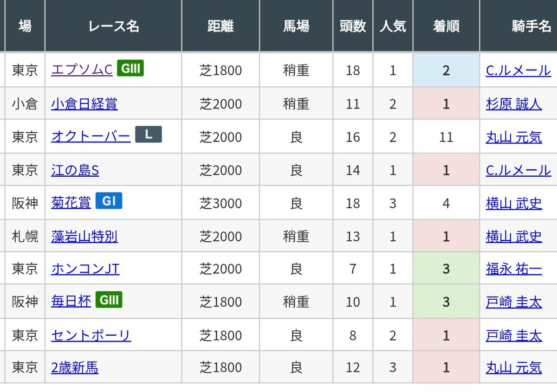Click the GI badge next to 菊花賞

click(x=109, y=201)
